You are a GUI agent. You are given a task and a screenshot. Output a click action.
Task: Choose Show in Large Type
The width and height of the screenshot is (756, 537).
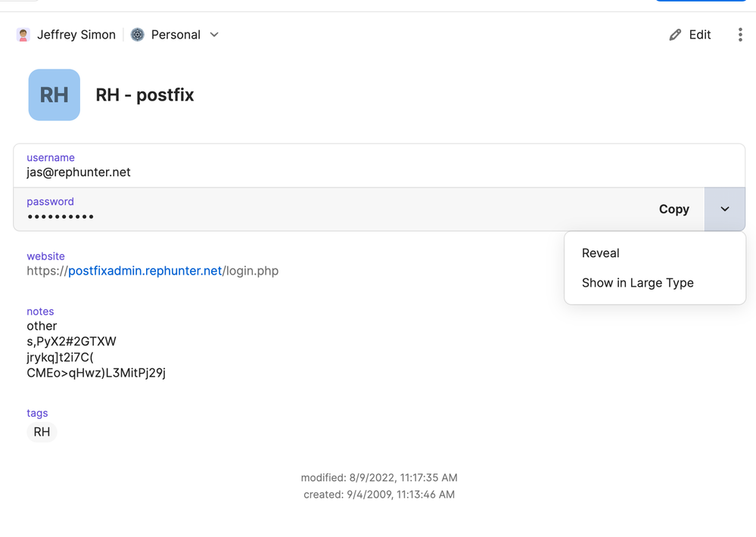click(638, 283)
